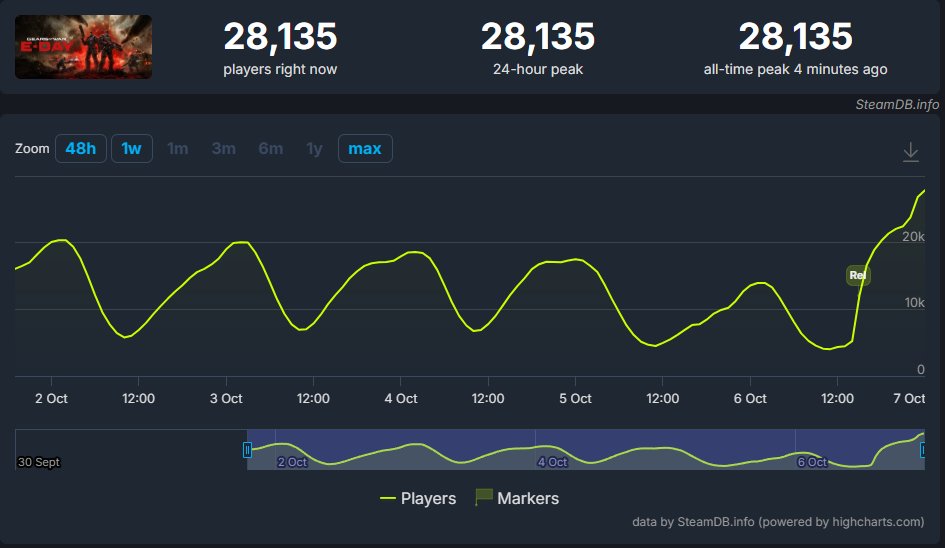Download the chart using the arrow icon
This screenshot has height=548, width=945.
click(x=910, y=151)
